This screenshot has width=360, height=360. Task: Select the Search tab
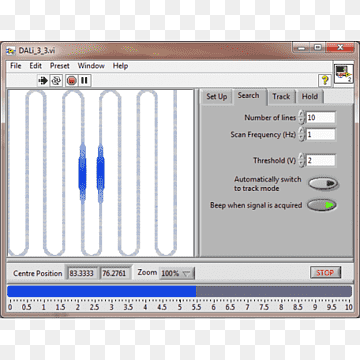(249, 96)
